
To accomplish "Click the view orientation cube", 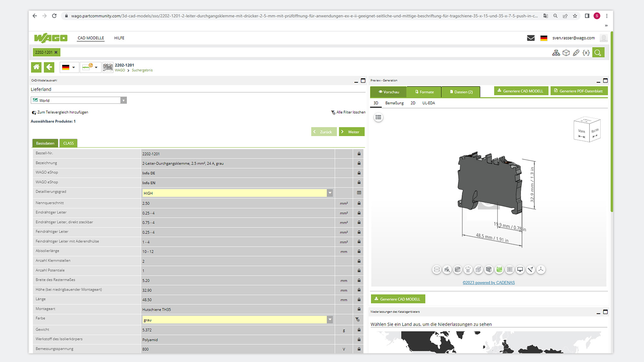I will [x=587, y=130].
